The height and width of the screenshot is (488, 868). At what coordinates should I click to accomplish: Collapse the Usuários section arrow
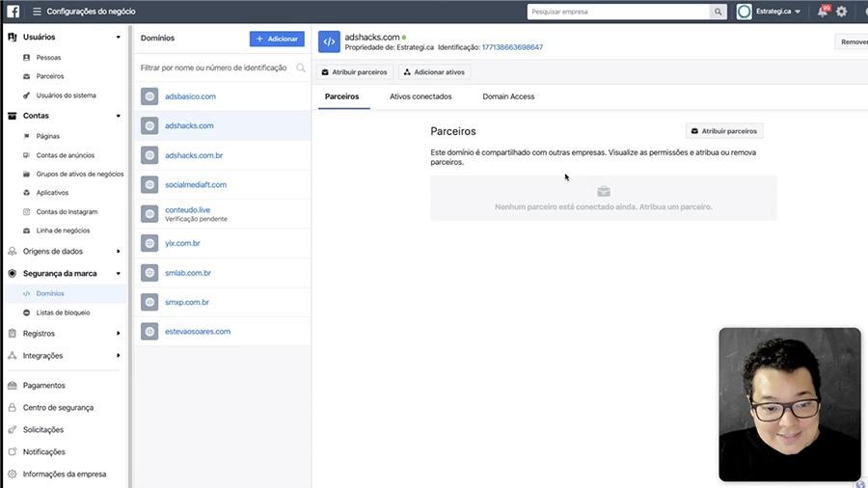118,37
